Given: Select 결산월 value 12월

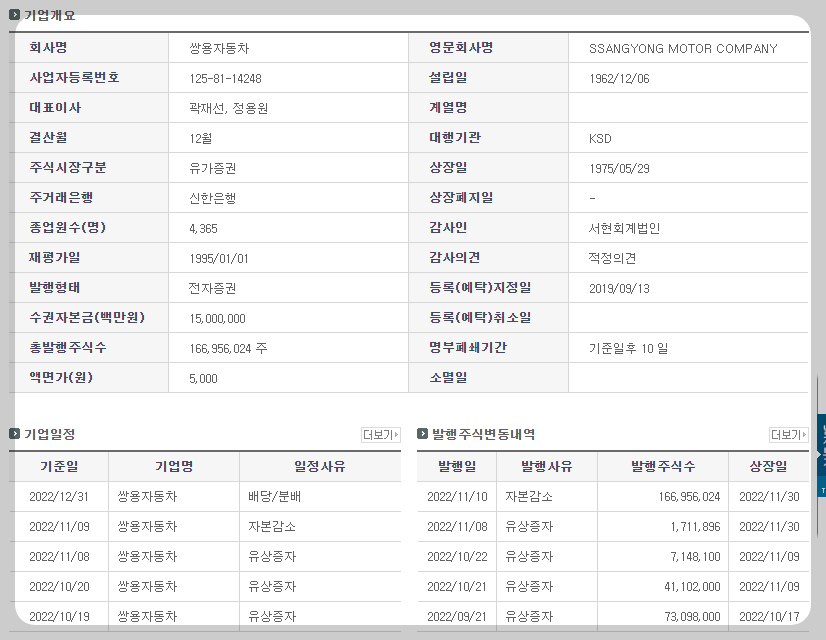Looking at the screenshot, I should (x=201, y=139).
